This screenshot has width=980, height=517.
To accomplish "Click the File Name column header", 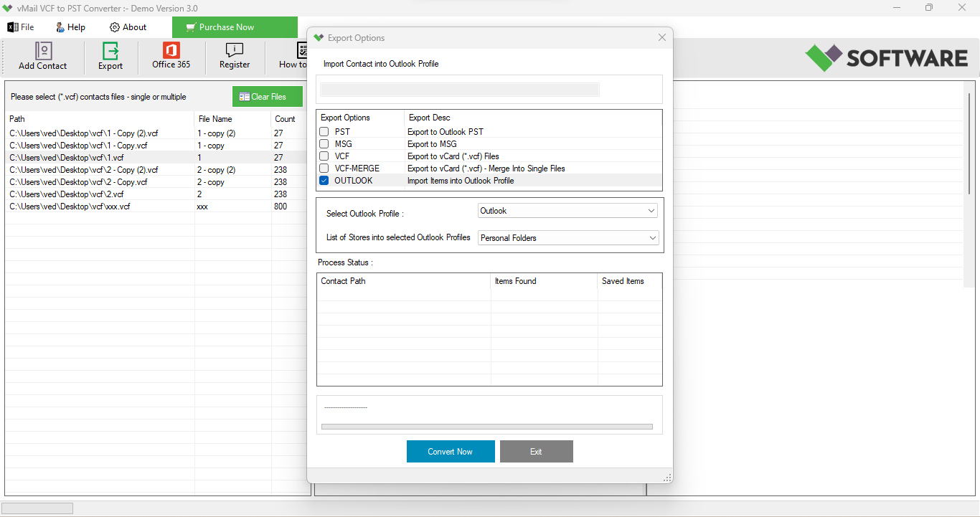I will tap(233, 119).
